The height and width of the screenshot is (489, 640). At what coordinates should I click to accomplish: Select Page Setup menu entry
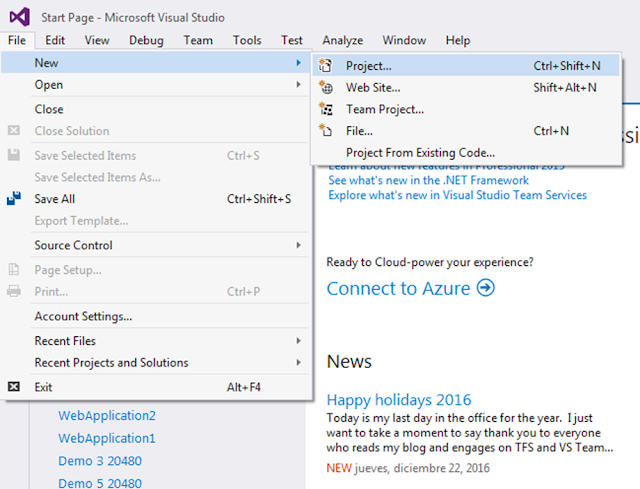(x=155, y=269)
